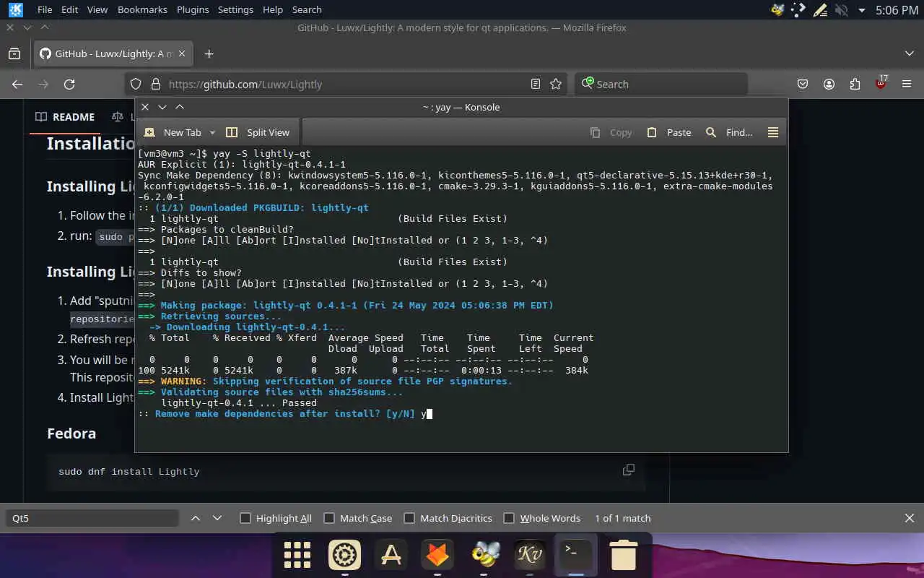Open the app grid dock icon
The image size is (924, 578).
tap(297, 555)
